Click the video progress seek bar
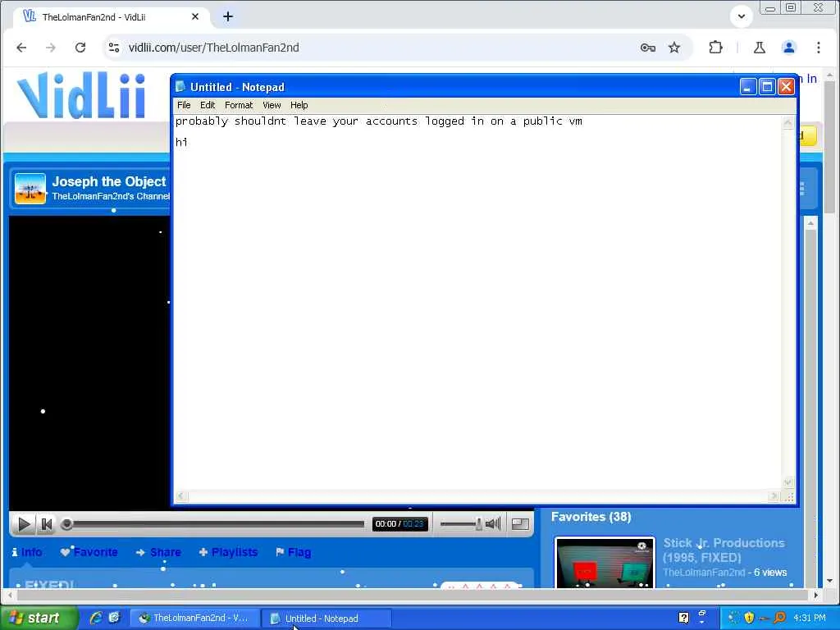This screenshot has height=630, width=840. [214, 524]
